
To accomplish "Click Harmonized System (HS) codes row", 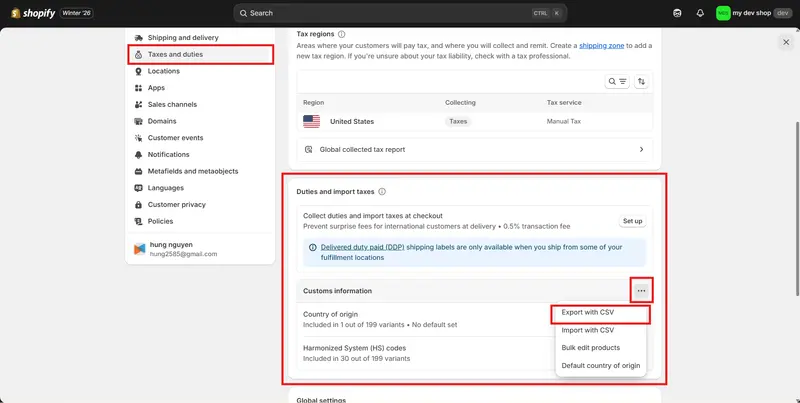I will (426, 353).
